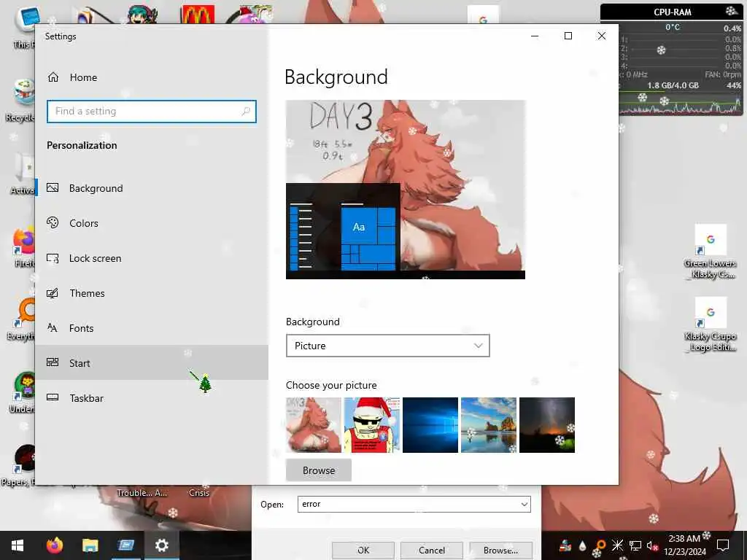Viewport: 747px width, 560px height.
Task: Open Firefox from the taskbar
Action: [x=54, y=545]
